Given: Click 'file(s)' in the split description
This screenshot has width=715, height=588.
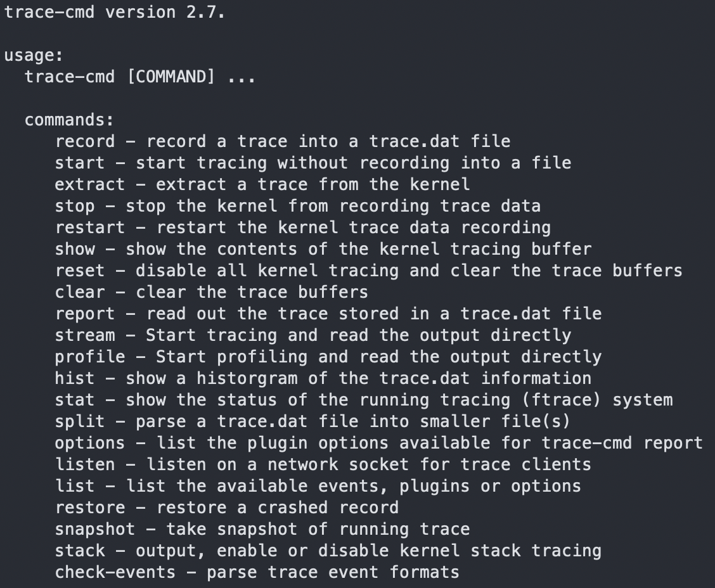Looking at the screenshot, I should 536,421.
